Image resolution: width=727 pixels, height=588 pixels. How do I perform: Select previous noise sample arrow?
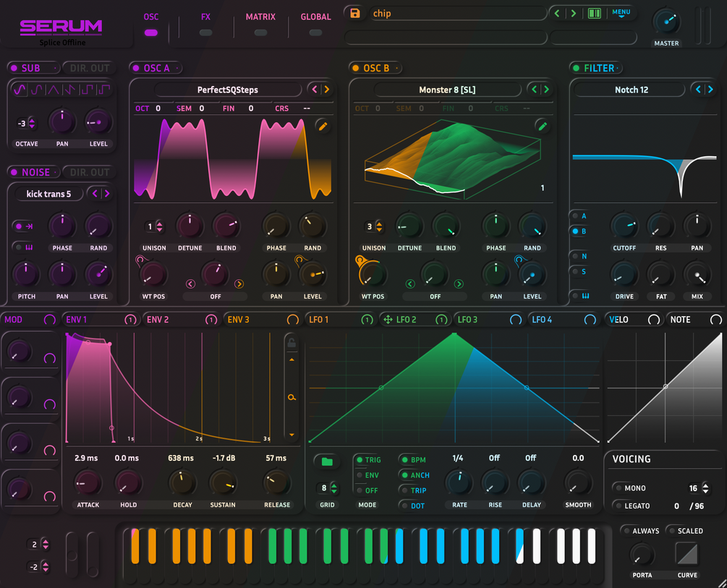tap(95, 193)
